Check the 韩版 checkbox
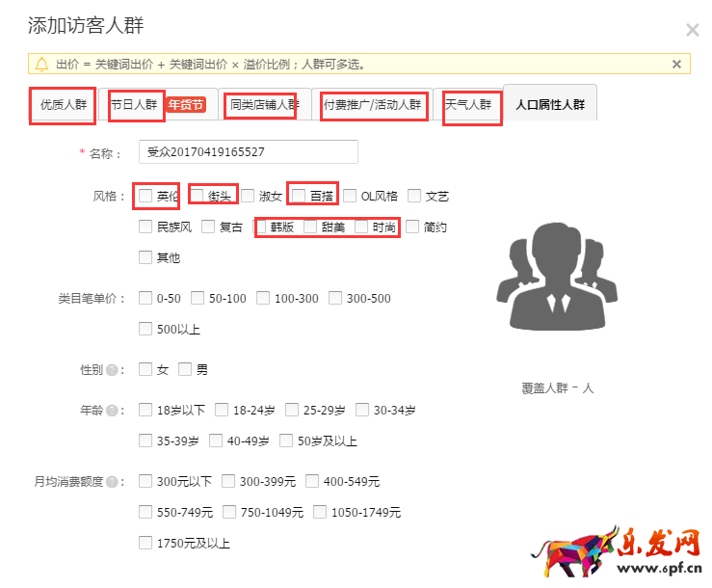The height and width of the screenshot is (588, 712). point(259,227)
